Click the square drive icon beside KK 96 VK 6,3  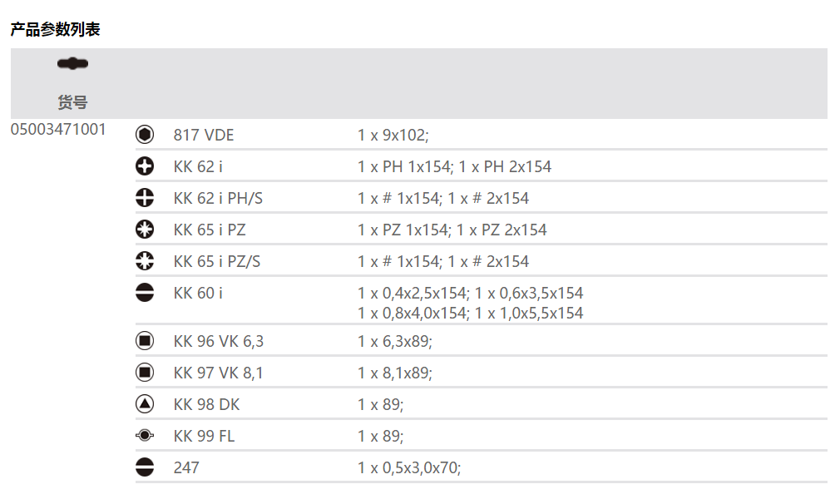145,341
